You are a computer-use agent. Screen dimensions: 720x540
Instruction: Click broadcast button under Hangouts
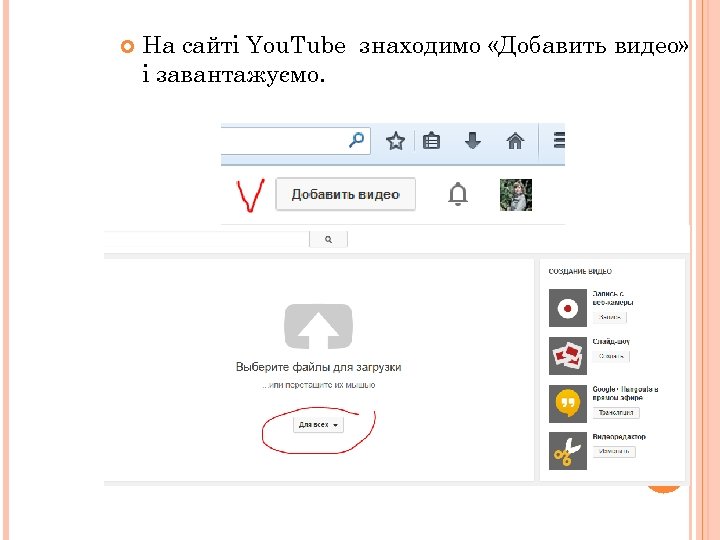tap(616, 413)
